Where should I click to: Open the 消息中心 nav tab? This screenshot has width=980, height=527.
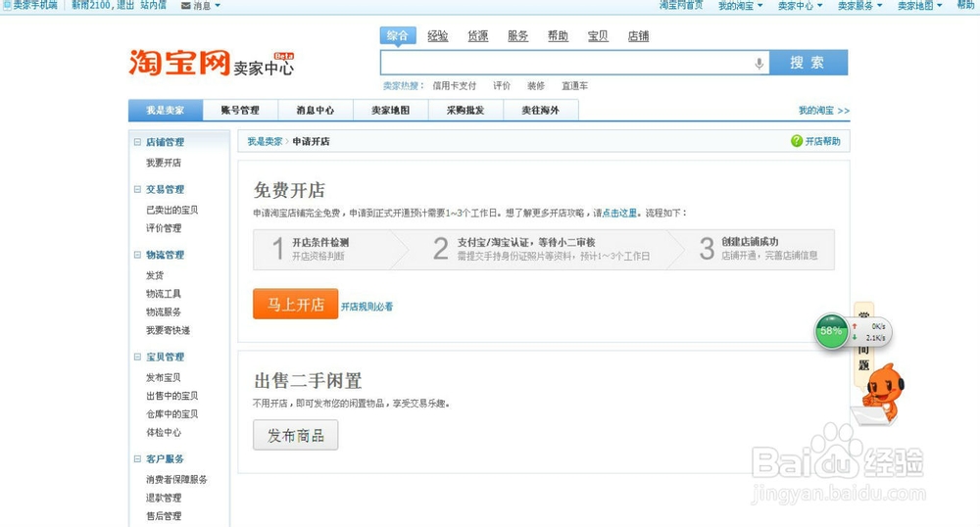pyautogui.click(x=316, y=110)
